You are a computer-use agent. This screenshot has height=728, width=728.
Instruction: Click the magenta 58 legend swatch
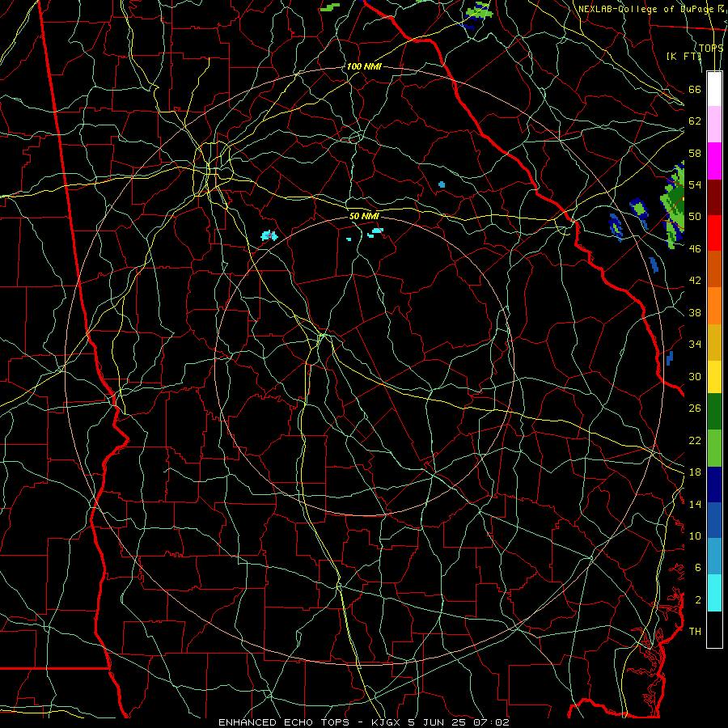point(714,161)
